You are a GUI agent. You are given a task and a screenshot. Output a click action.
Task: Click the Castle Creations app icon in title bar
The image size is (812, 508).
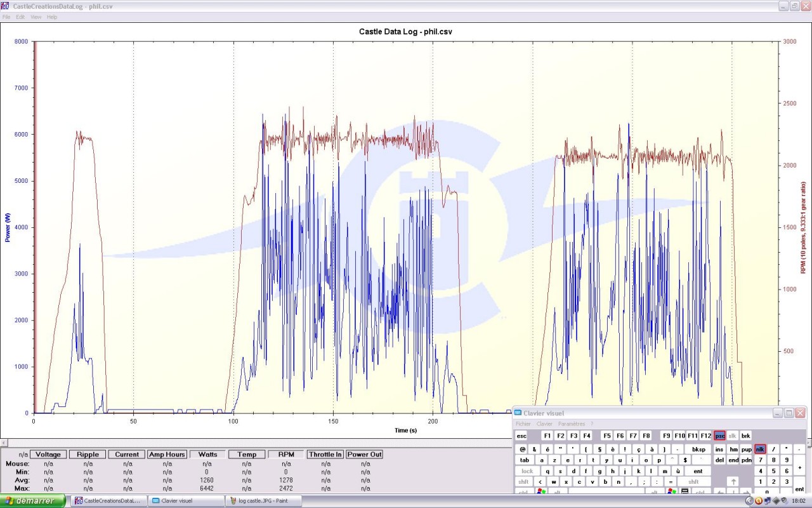coord(5,6)
